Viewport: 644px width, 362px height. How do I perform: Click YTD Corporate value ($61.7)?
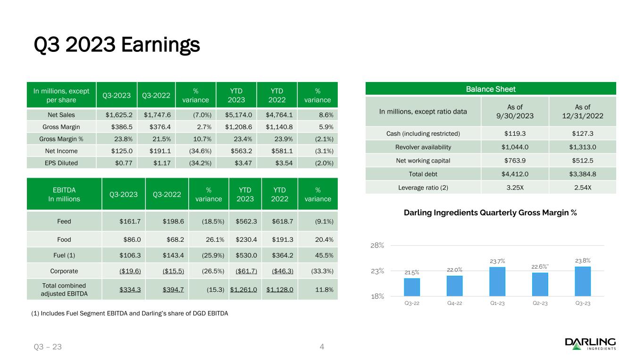(245, 271)
